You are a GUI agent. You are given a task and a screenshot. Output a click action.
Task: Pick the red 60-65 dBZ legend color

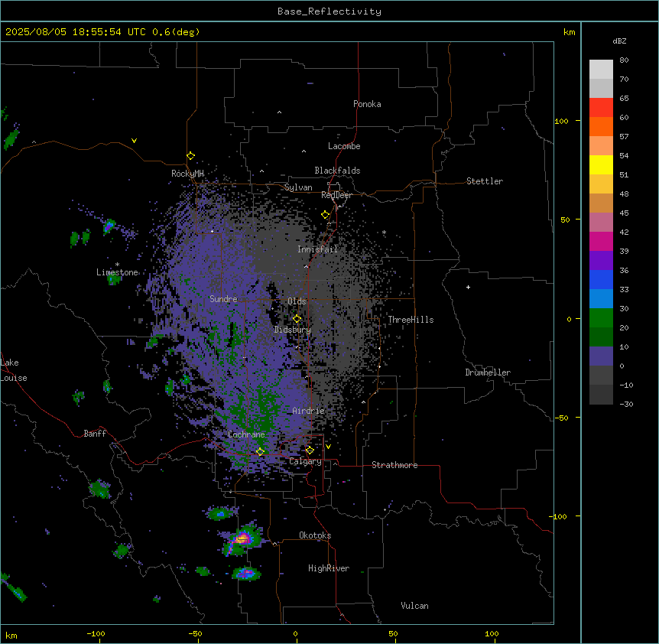click(601, 108)
